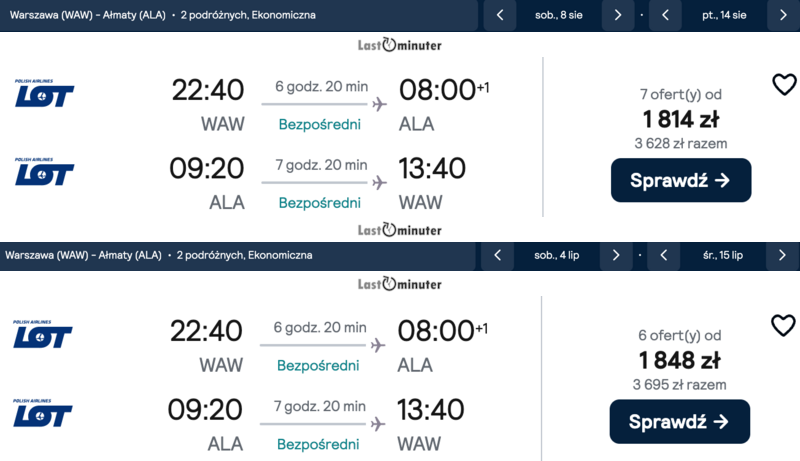Click LOT logo on first 09:20 return
The height and width of the screenshot is (461, 800).
click(x=44, y=172)
